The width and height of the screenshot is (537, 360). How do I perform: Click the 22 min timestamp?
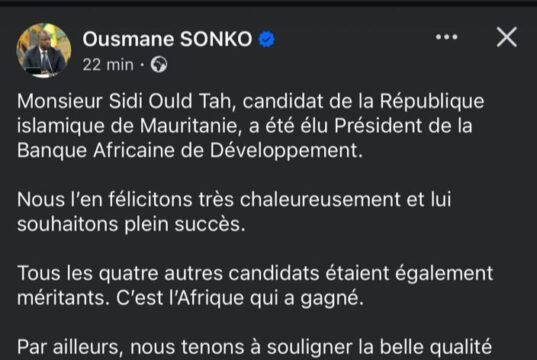pos(108,64)
